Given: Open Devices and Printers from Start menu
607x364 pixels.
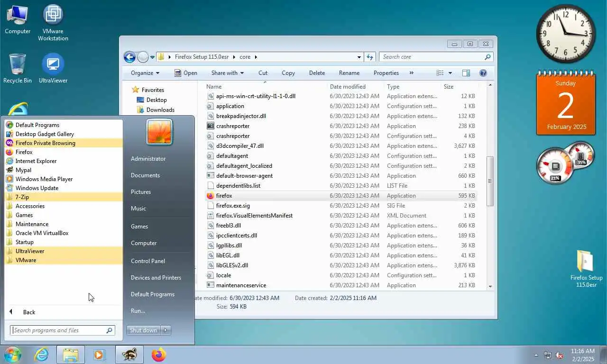Looking at the screenshot, I should pos(156,278).
